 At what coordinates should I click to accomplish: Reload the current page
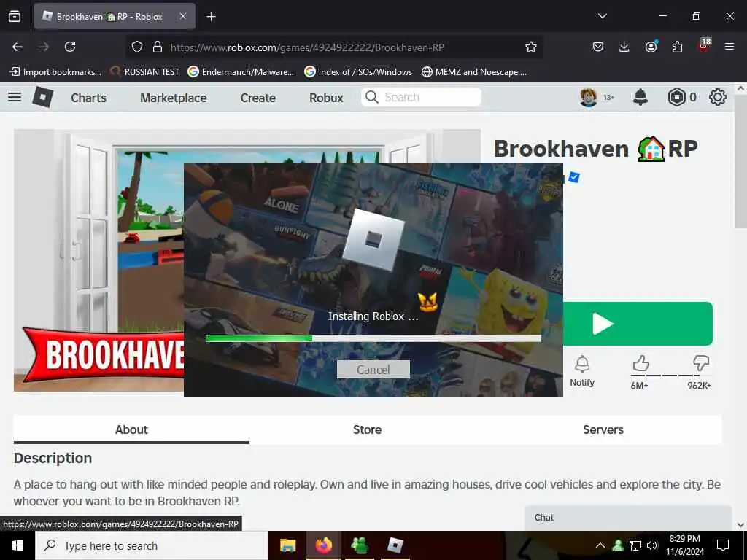(70, 47)
